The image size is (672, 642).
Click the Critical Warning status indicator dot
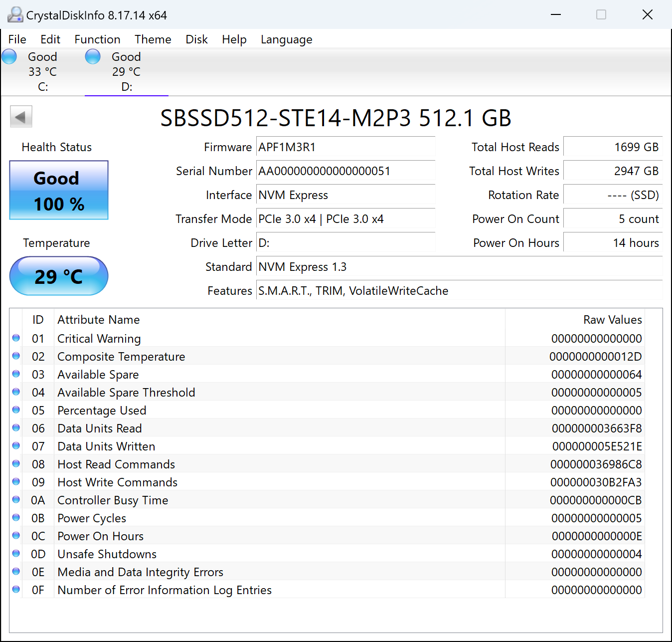pyautogui.click(x=16, y=338)
